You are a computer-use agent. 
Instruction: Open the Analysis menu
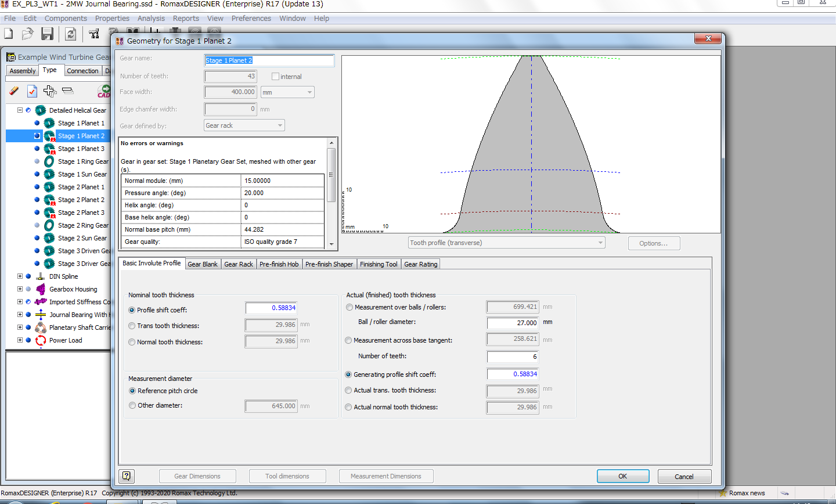(x=151, y=18)
